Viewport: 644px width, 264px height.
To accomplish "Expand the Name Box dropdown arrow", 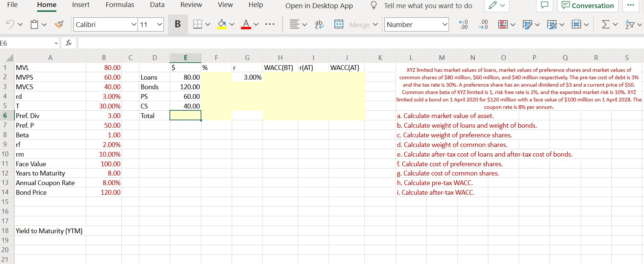I will click(x=56, y=43).
